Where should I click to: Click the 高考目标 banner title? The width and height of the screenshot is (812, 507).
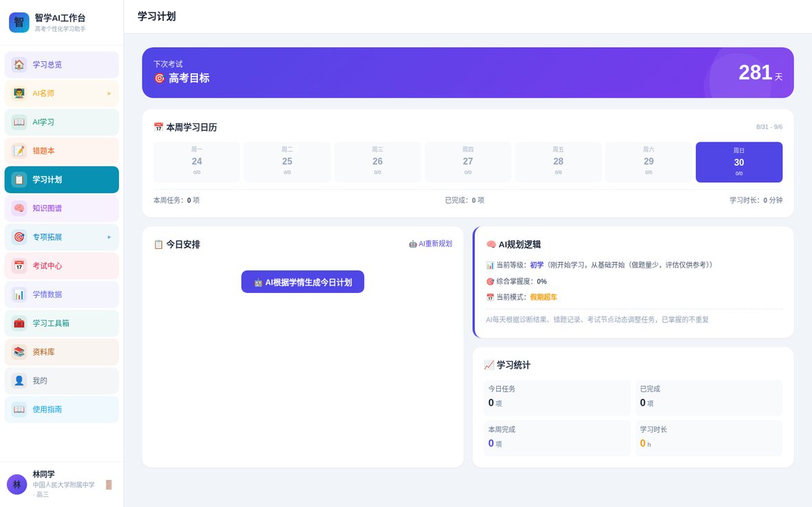click(189, 78)
